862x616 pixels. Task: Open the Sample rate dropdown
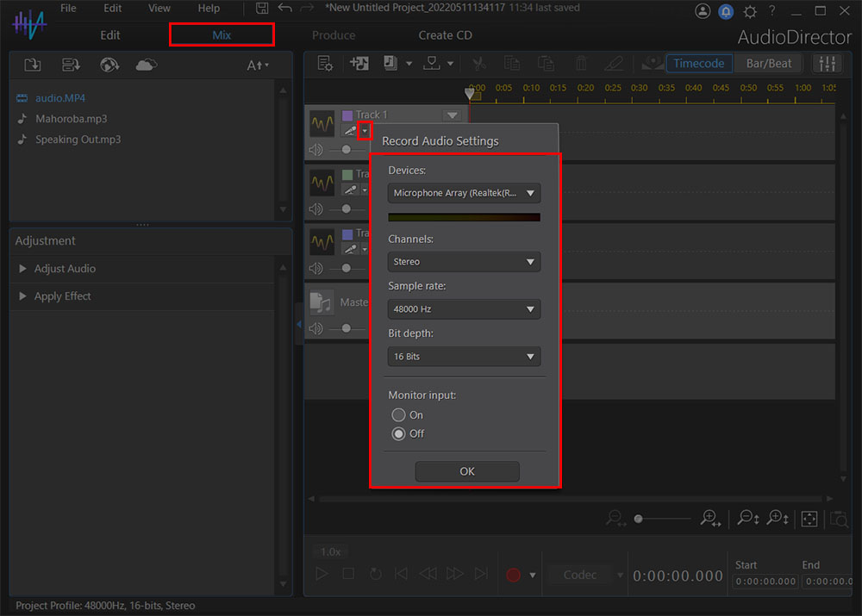(464, 308)
